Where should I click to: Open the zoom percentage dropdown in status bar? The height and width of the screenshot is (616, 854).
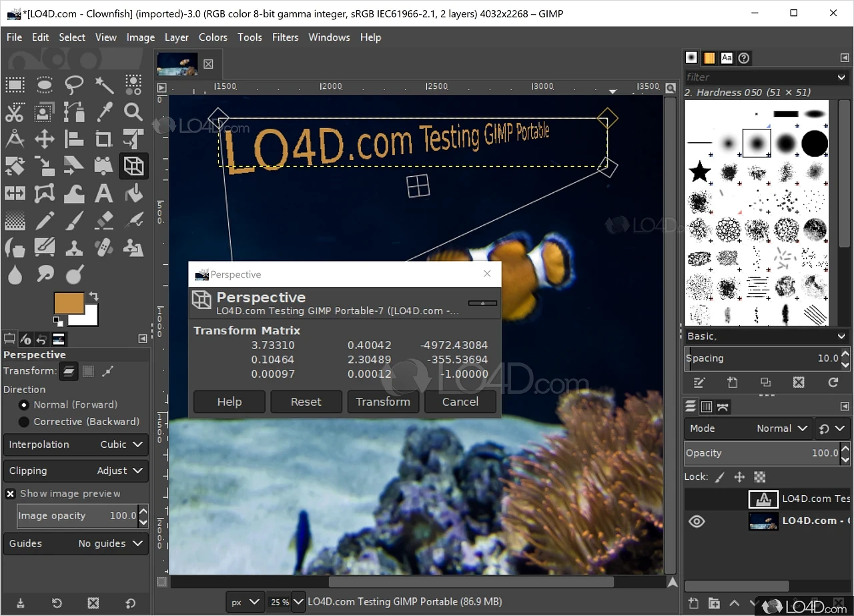298,602
